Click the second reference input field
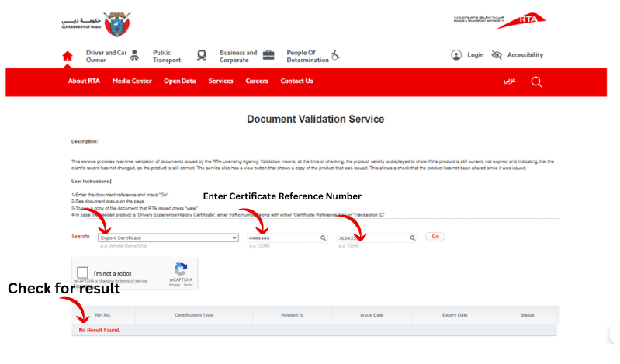The height and width of the screenshot is (364, 620). pos(377,237)
